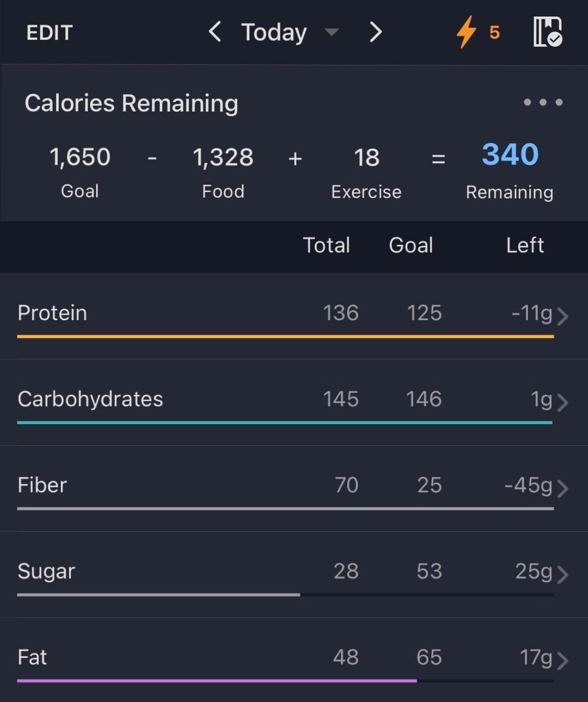Open the complete diary icon
The image size is (588, 702).
[547, 32]
